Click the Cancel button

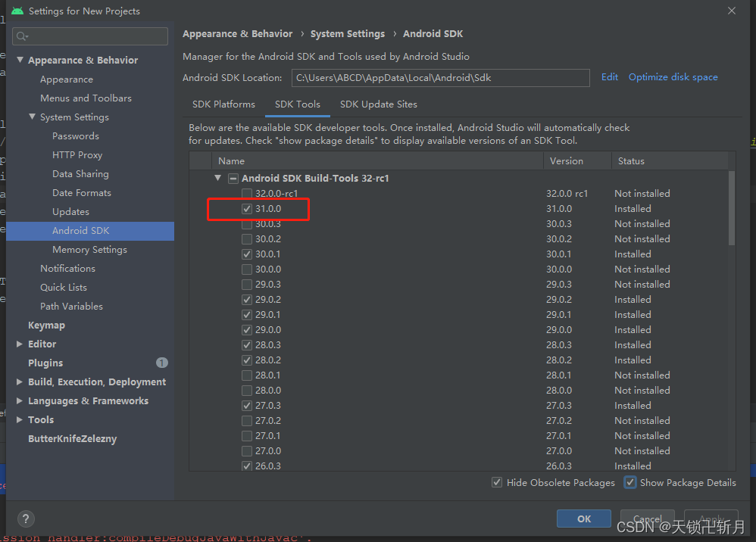click(647, 519)
